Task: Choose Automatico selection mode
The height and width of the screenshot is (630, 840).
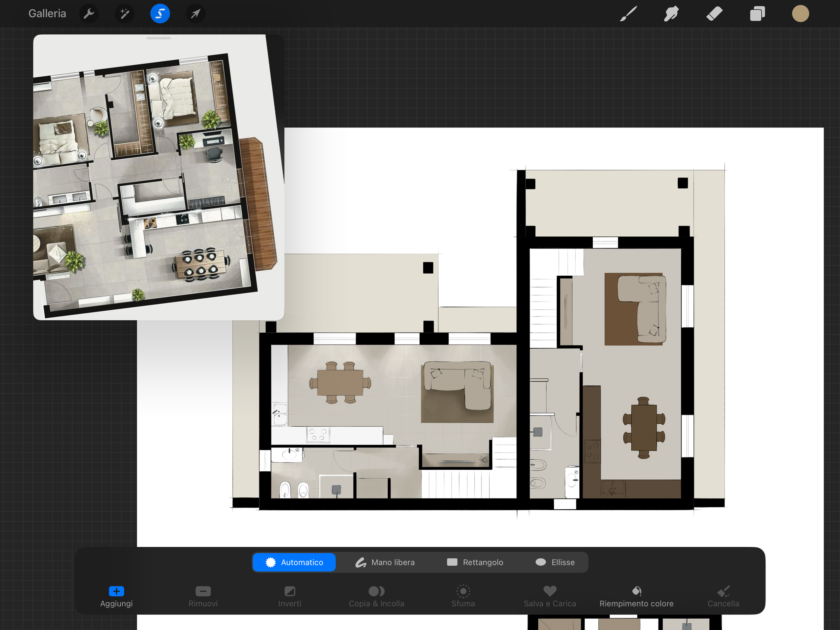Action: click(x=294, y=562)
